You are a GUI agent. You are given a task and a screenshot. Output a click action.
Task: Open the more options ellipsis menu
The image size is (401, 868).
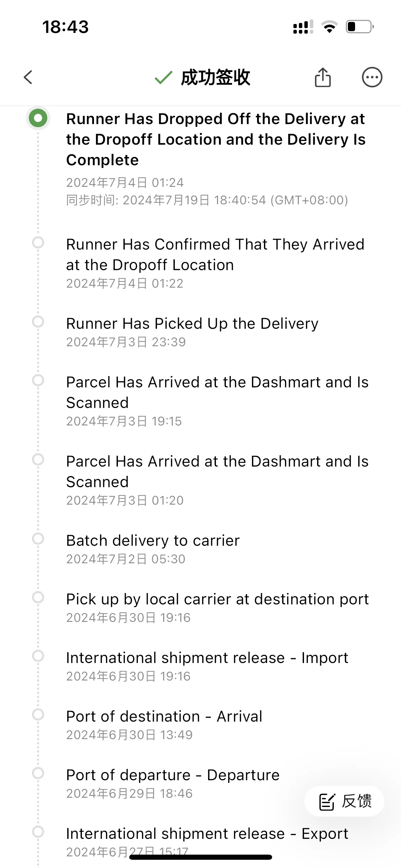tap(372, 77)
